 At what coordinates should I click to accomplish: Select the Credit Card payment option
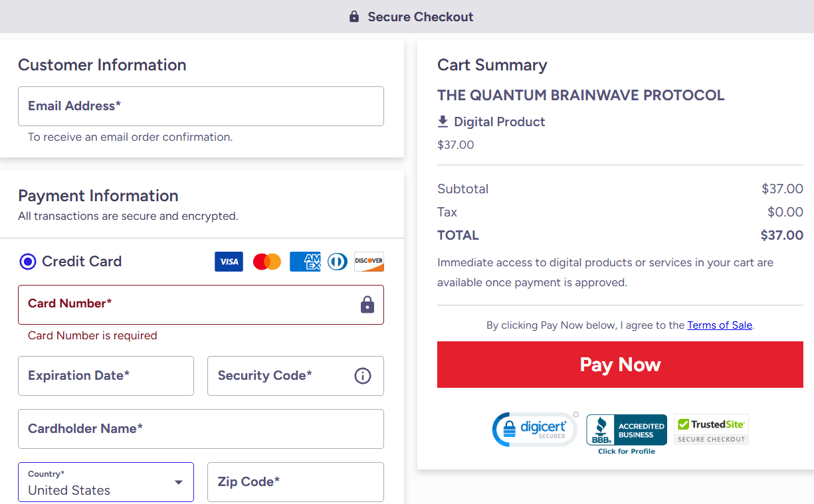tap(27, 262)
